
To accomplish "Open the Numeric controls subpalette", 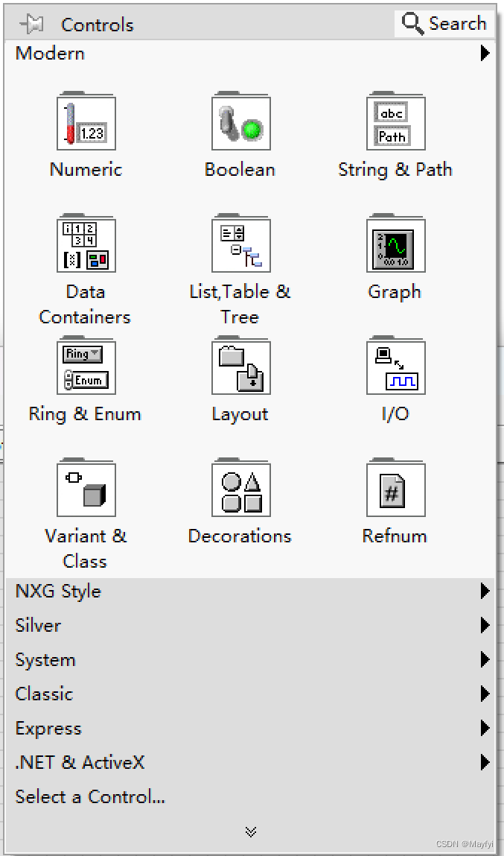I will pyautogui.click(x=86, y=121).
